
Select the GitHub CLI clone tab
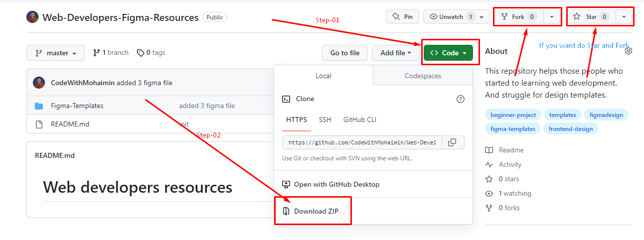point(360,120)
